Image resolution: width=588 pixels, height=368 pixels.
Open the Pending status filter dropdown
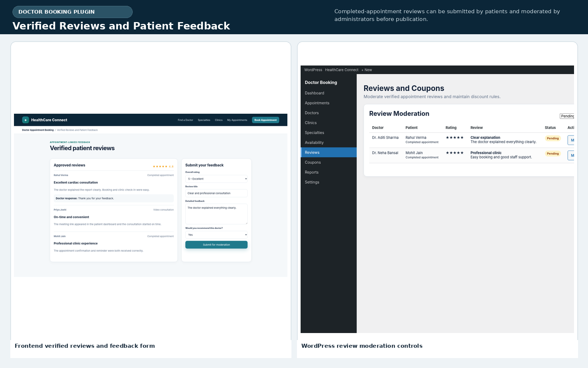tap(567, 116)
